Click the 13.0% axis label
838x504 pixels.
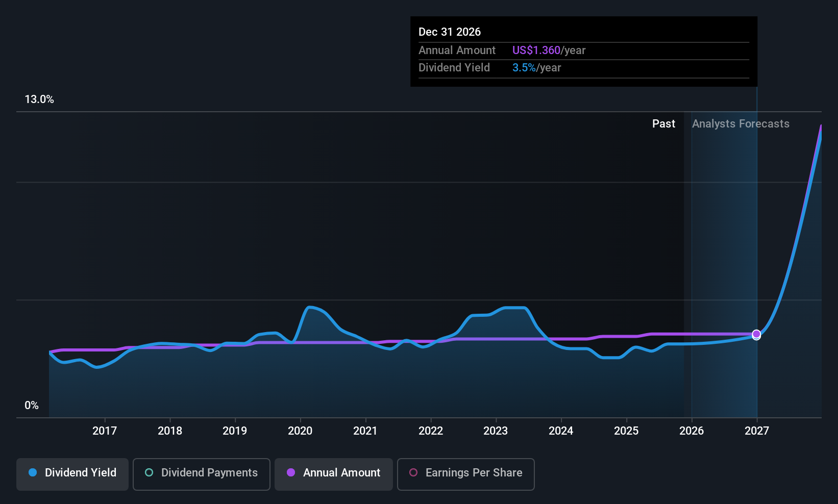click(39, 99)
